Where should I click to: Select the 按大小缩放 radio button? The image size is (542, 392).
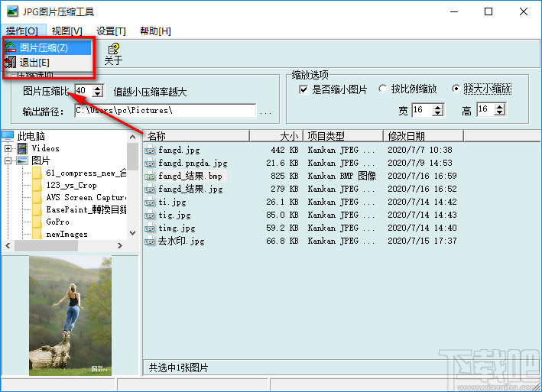point(456,89)
